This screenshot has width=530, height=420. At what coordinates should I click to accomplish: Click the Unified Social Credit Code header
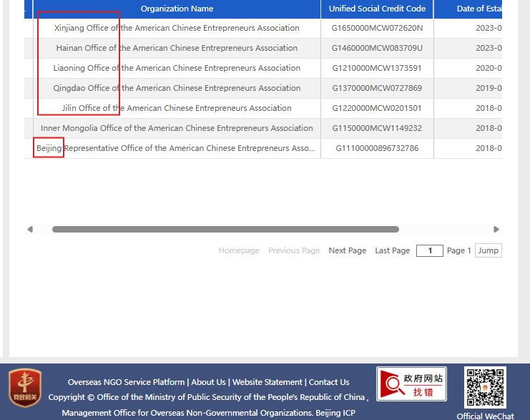[x=377, y=9]
